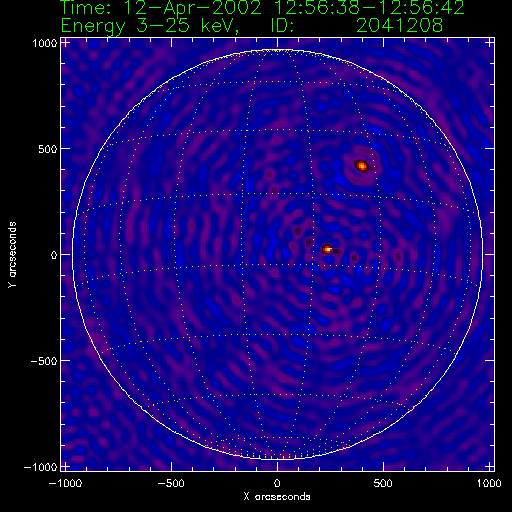Click the north pole of the solar grid
Screen dimensions: 512x512
[x=278, y=51]
